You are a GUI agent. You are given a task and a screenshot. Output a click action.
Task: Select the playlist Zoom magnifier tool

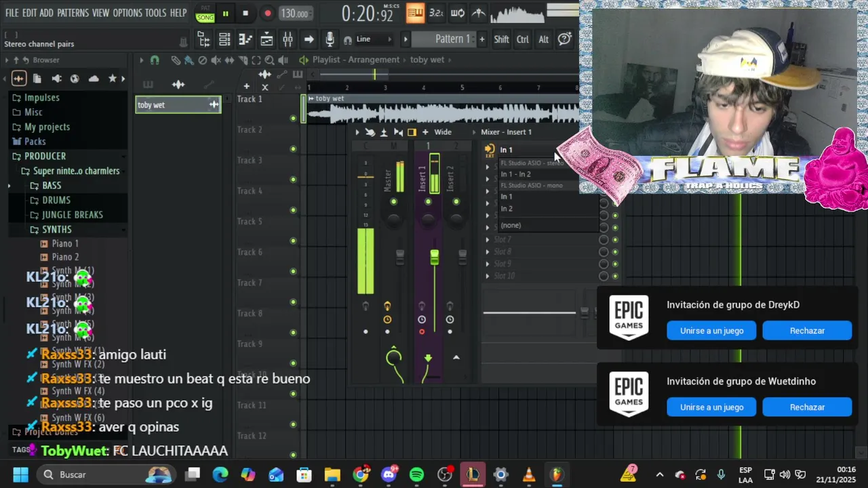270,60
